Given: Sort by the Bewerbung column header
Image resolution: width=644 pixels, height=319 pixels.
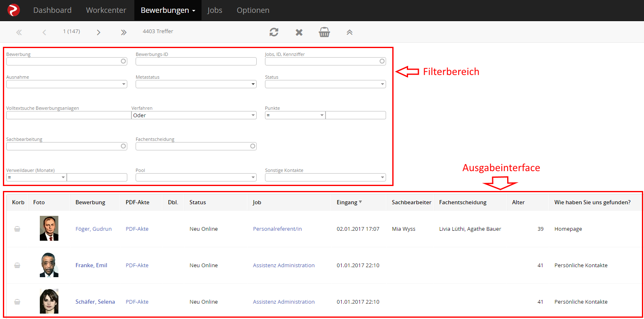Looking at the screenshot, I should coord(90,202).
